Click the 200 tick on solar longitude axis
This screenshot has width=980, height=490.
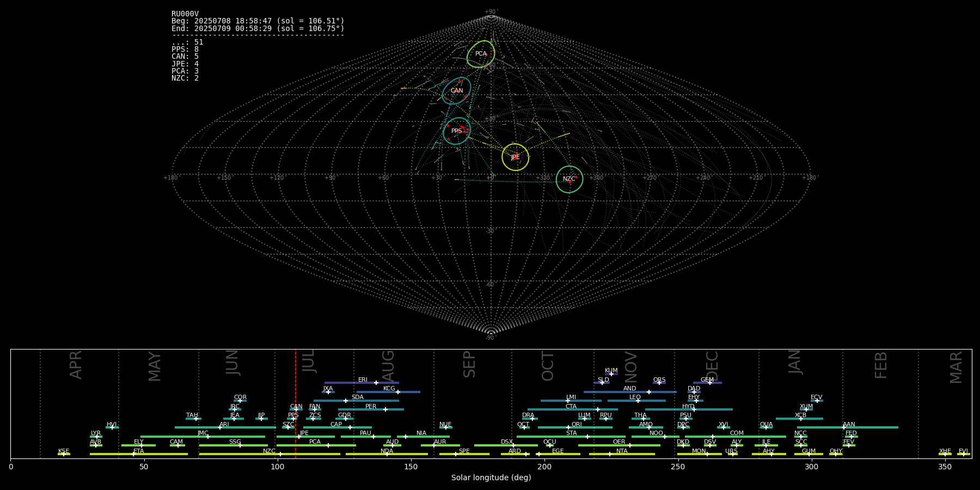click(x=544, y=467)
